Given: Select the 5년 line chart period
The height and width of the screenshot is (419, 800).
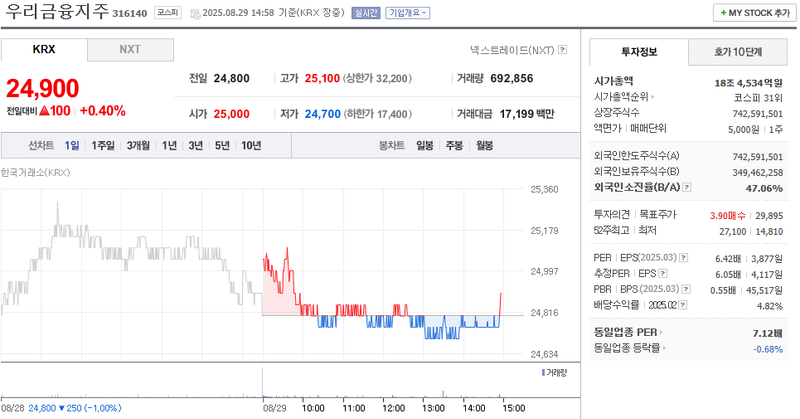Looking at the screenshot, I should 222,146.
